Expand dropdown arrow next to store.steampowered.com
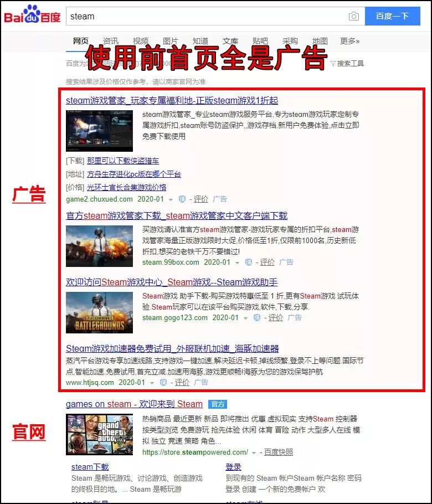Screen dimensions: 432x504 [254, 453]
